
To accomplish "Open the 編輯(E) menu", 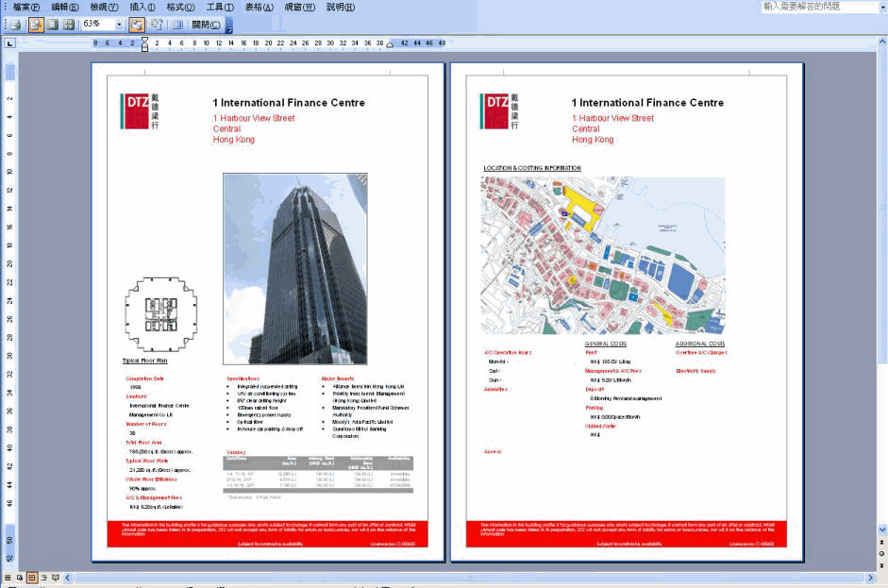I will (64, 8).
